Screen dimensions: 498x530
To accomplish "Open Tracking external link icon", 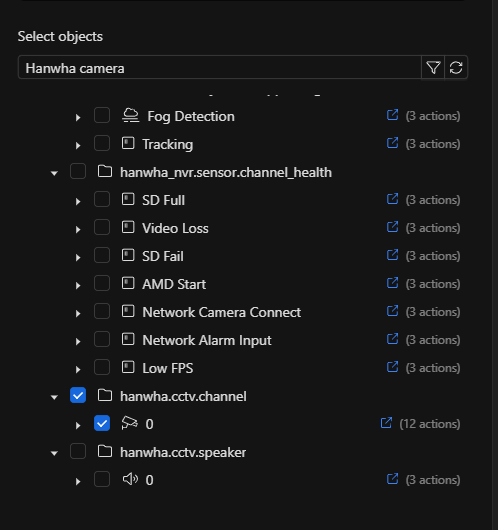I will tap(392, 143).
